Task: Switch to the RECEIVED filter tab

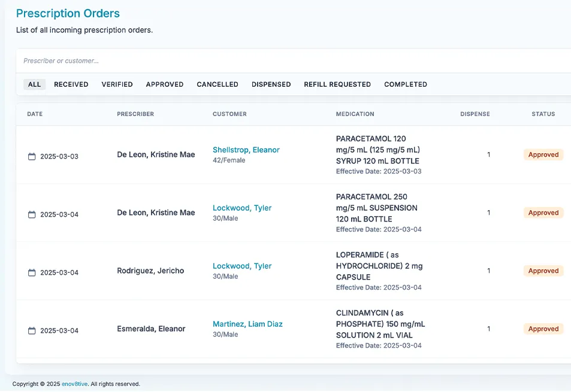Action: [x=71, y=84]
